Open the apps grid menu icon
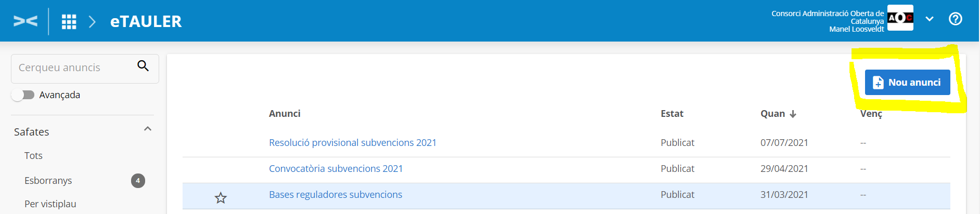980x214 pixels. (69, 21)
